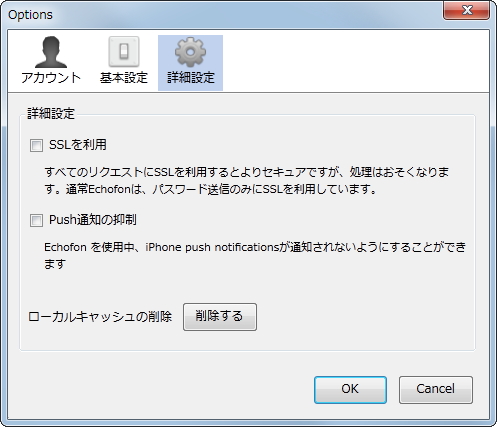Click the Echofon を使用中 description text
Image resolution: width=497 pixels, height=427 pixels.
point(255,256)
